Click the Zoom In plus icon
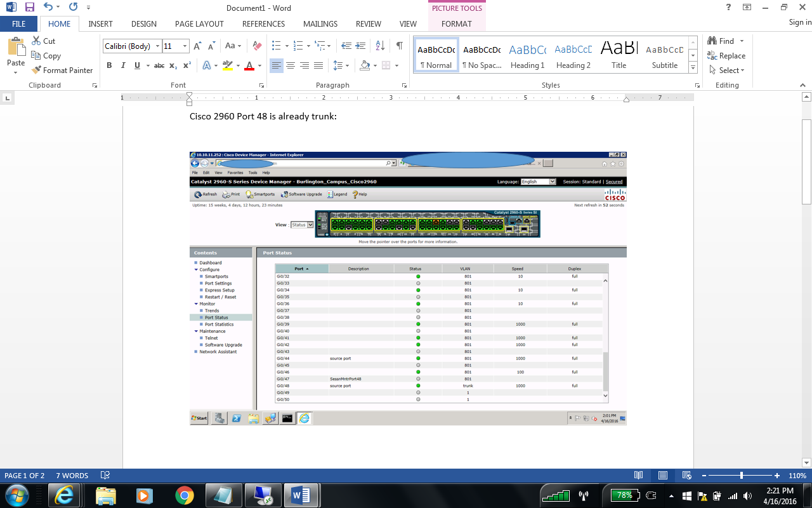 pyautogui.click(x=777, y=476)
